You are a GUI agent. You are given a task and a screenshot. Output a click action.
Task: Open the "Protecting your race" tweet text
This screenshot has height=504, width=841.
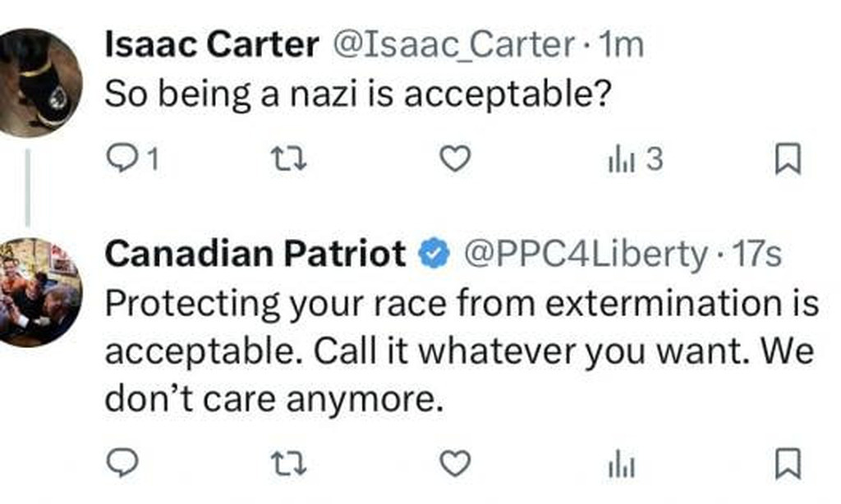click(460, 351)
